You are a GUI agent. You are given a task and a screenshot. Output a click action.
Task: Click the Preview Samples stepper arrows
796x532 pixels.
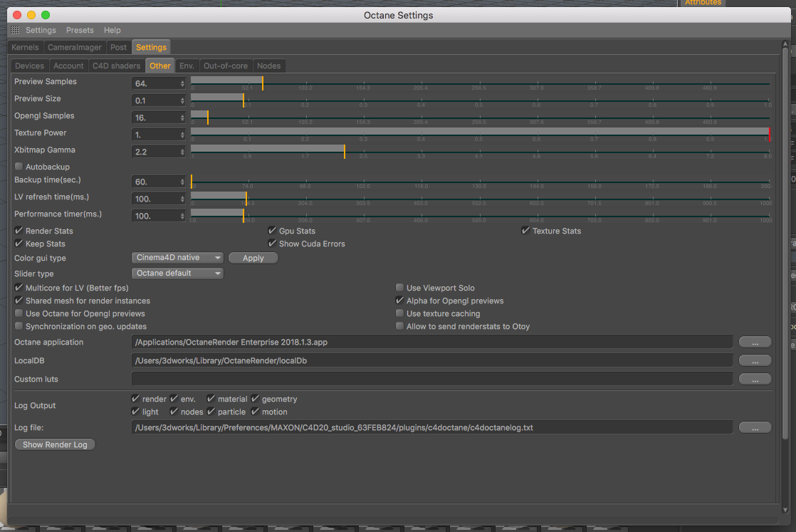[x=182, y=83]
